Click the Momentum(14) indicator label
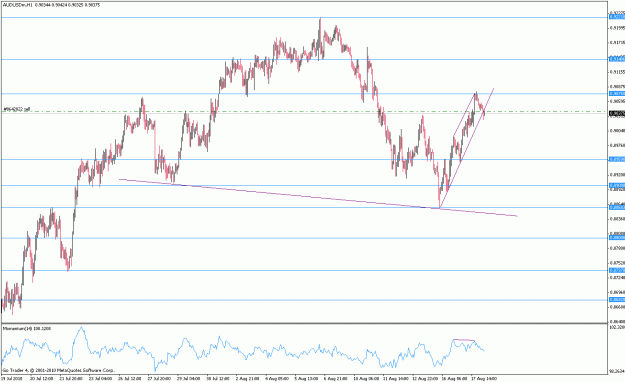Screen dimensions: 625x382 pyautogui.click(x=26, y=329)
